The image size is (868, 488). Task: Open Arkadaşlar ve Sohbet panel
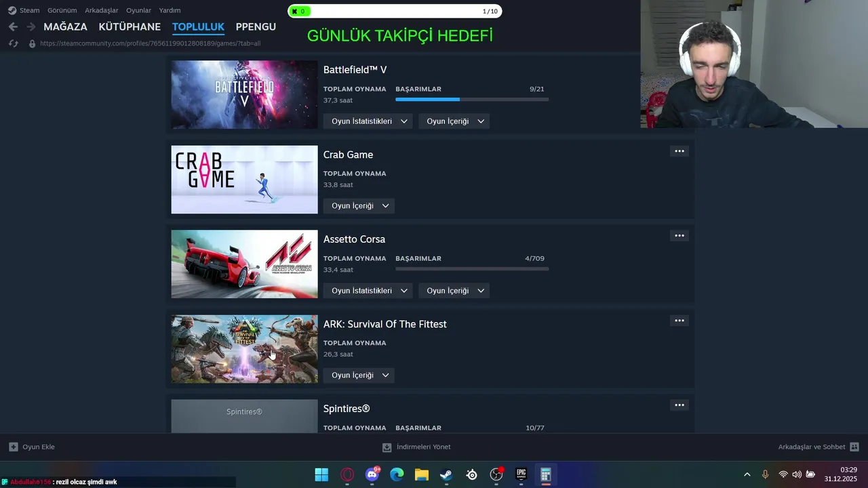pos(818,447)
